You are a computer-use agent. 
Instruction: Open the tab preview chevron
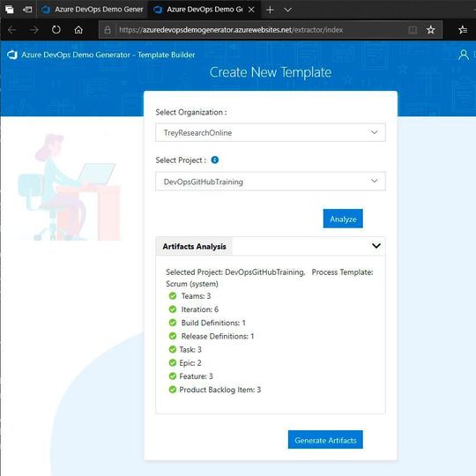287,10
